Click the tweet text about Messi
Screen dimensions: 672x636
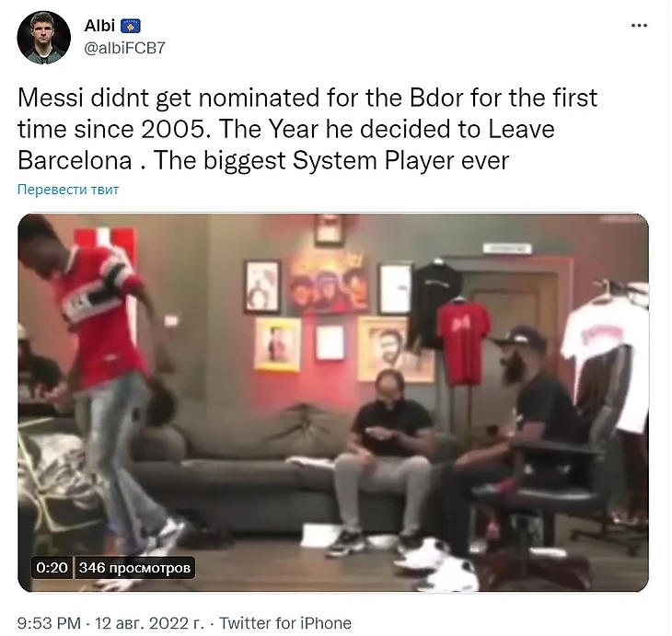(x=307, y=129)
